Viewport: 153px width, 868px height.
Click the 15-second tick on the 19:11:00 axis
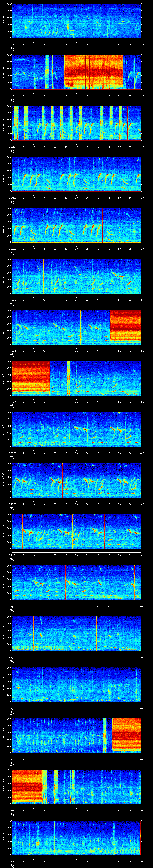tap(44, 555)
